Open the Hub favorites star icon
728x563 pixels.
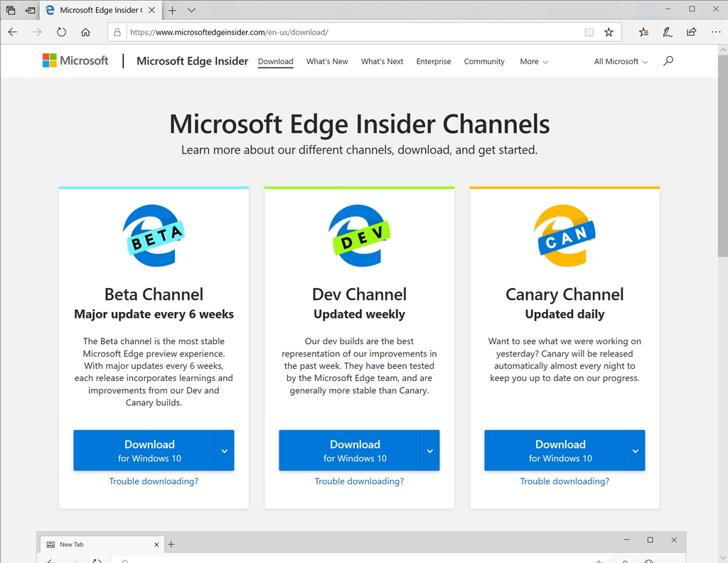pos(643,32)
